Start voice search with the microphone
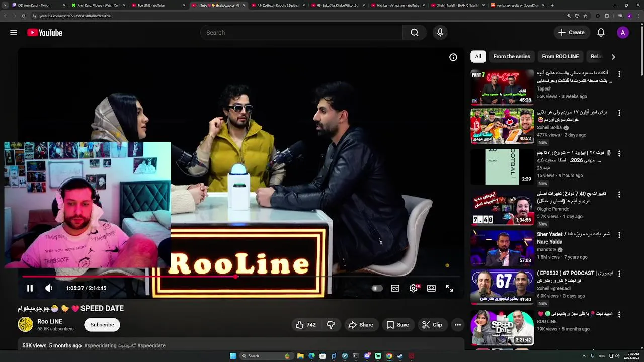Screen dimensions: 644x362 [440, 33]
